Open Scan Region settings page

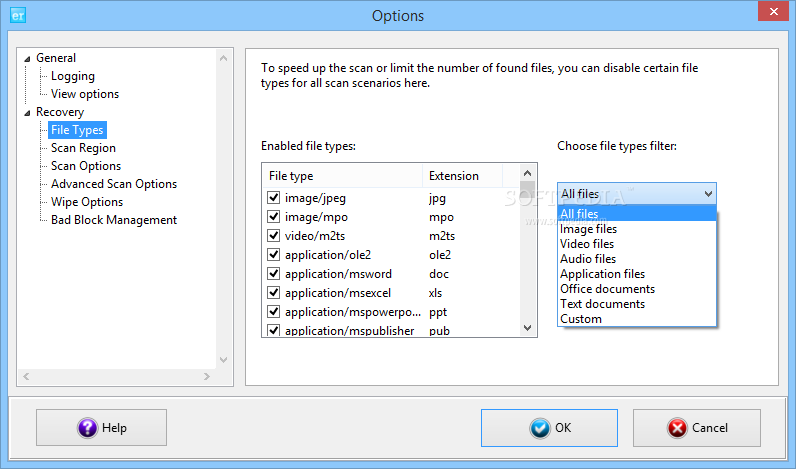[x=83, y=148]
